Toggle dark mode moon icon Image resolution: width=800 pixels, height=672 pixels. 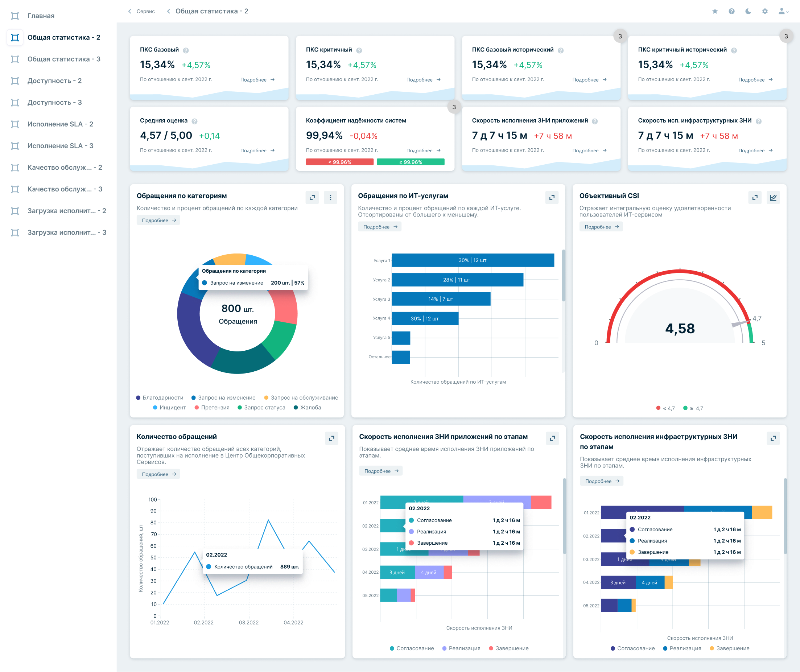tap(748, 11)
